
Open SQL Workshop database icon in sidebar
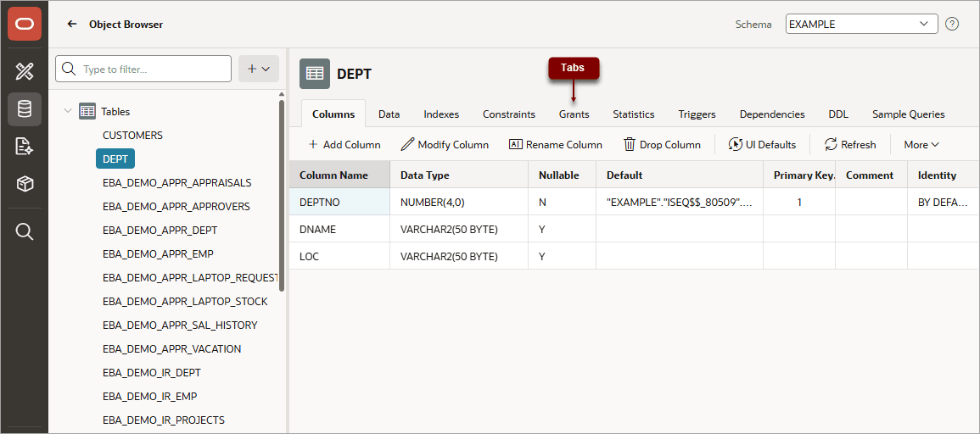(x=25, y=109)
